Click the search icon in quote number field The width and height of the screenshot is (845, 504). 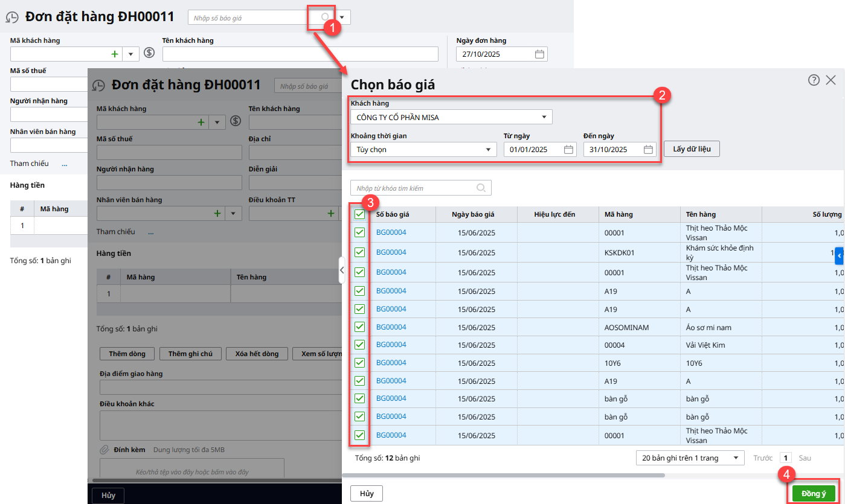click(x=325, y=18)
